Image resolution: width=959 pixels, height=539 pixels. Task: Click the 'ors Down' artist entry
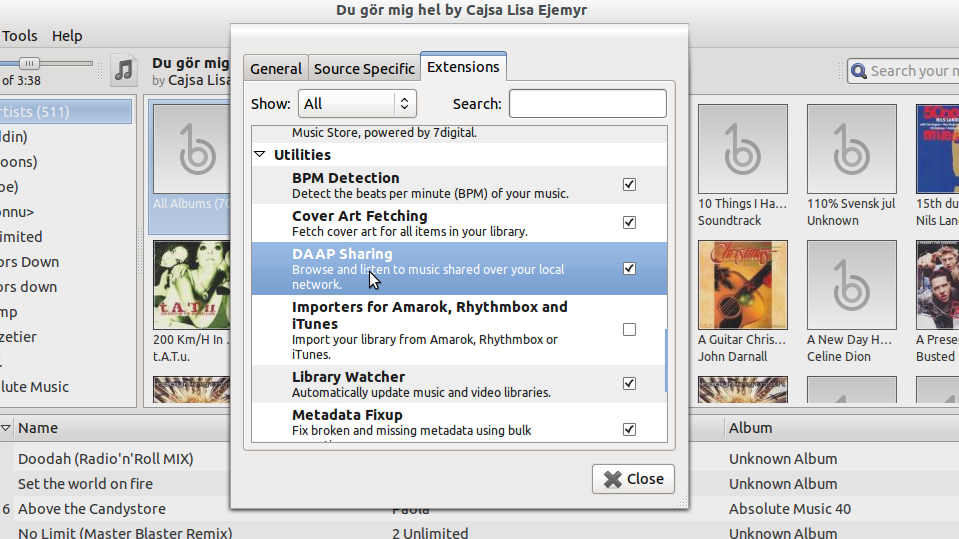point(29,262)
